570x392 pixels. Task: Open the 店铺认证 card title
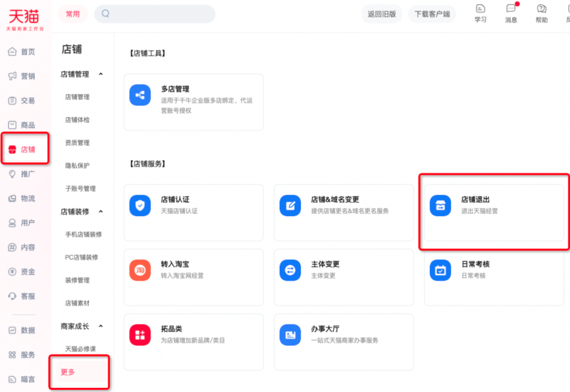(x=175, y=199)
